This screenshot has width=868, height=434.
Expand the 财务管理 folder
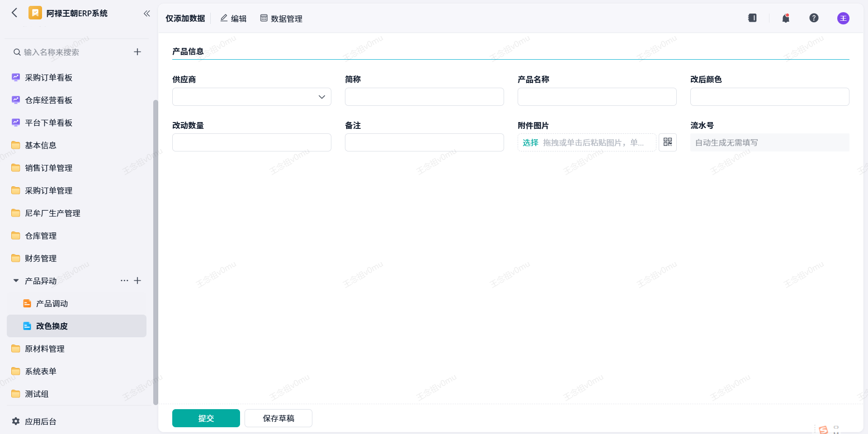point(77,258)
